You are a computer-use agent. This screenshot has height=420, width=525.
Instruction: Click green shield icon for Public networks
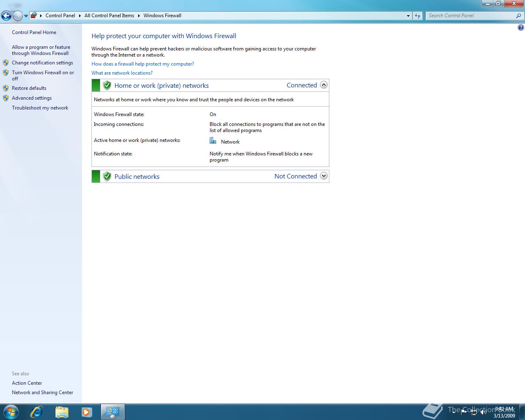pos(107,176)
